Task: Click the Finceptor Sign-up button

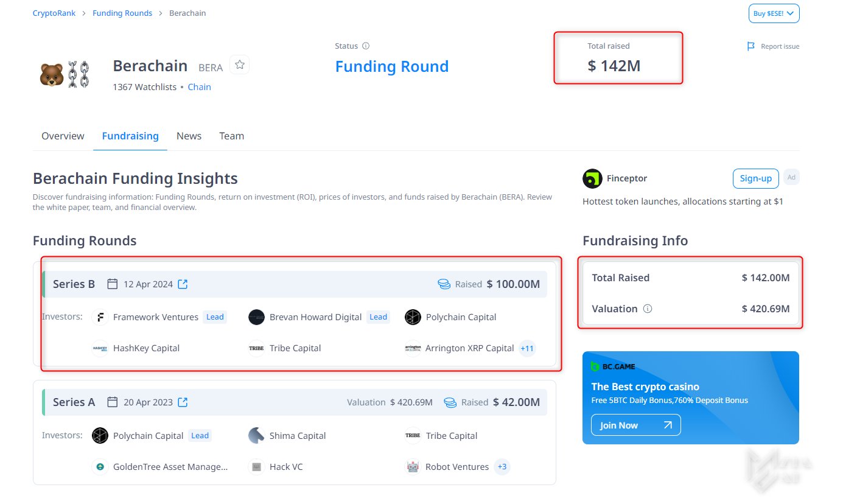Action: [755, 178]
